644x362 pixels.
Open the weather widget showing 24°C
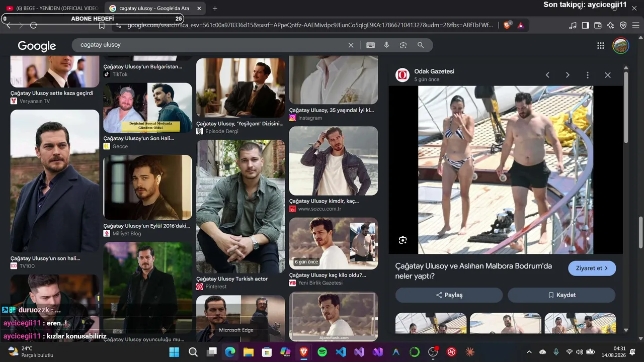(31, 352)
